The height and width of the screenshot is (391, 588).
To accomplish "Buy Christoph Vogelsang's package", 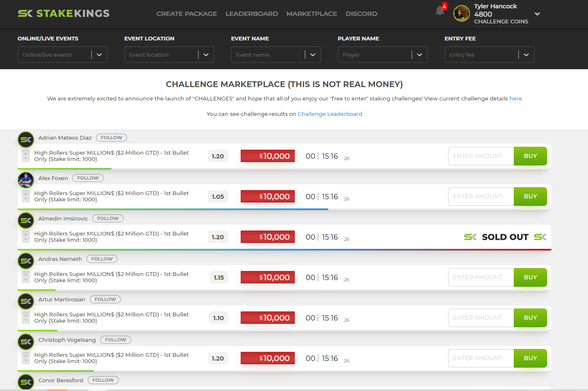I will [530, 358].
